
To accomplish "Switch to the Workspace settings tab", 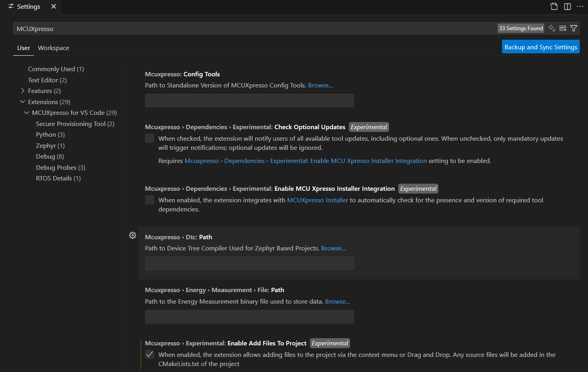I will click(53, 48).
